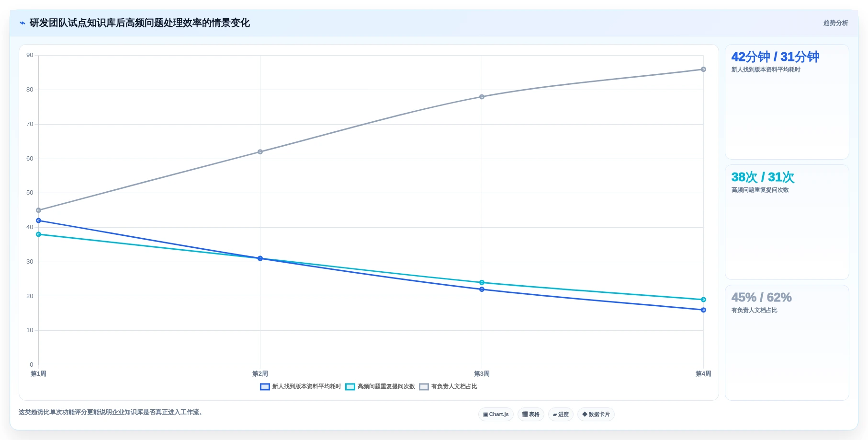Screen dimensions: 868x440
Task: Click gray data point at 第1周 (45)
Action: 39,210
